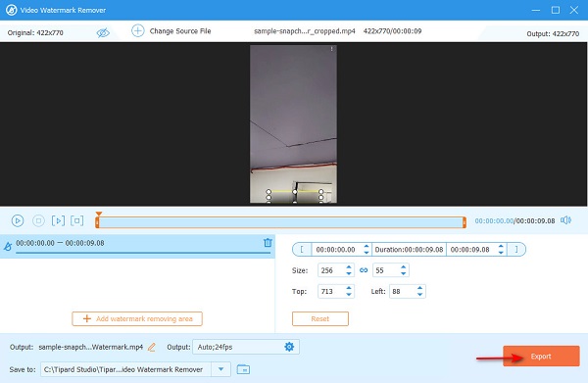
Task: Click the video preview frame
Action: click(x=293, y=124)
